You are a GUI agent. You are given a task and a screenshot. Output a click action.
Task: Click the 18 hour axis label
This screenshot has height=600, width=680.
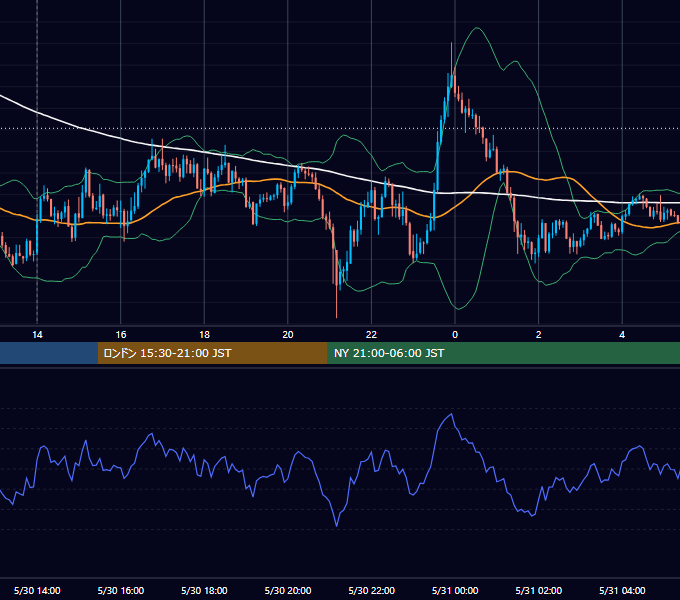click(x=204, y=335)
